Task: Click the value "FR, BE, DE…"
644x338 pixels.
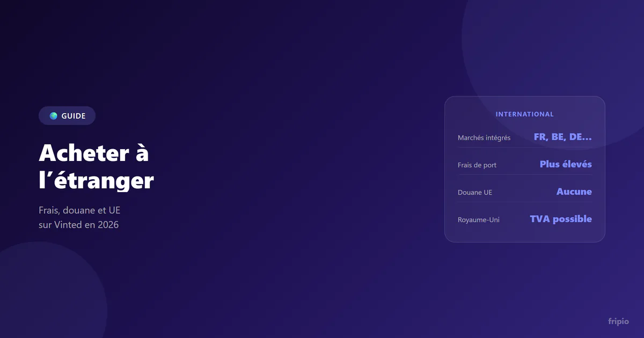Action: [x=563, y=137]
